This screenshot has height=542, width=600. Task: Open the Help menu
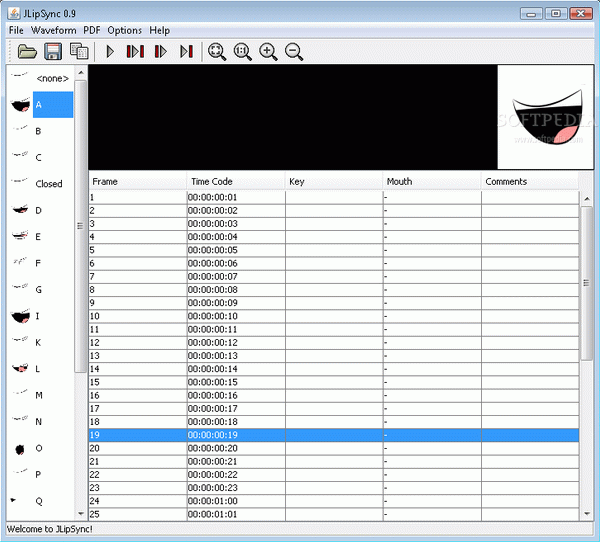point(160,30)
